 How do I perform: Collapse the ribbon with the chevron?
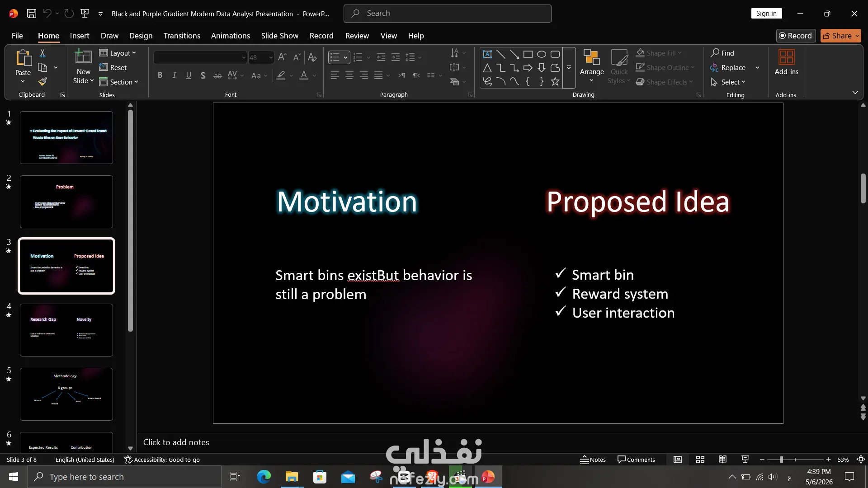click(855, 93)
